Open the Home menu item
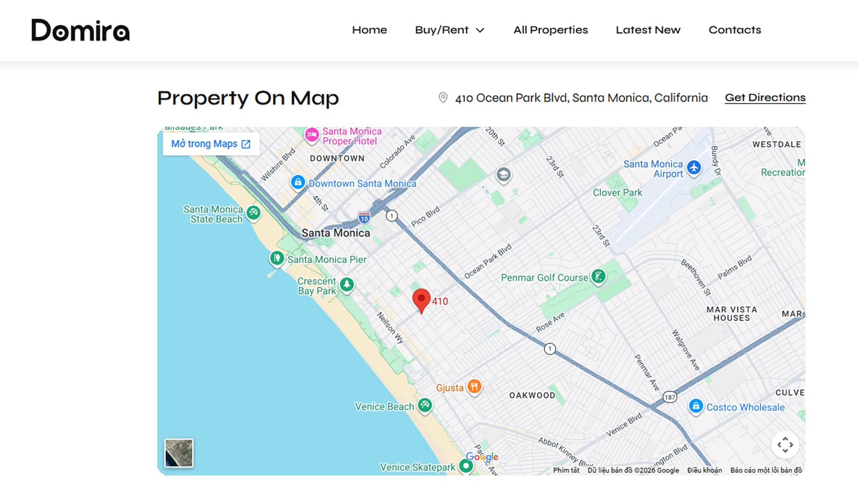 point(369,30)
